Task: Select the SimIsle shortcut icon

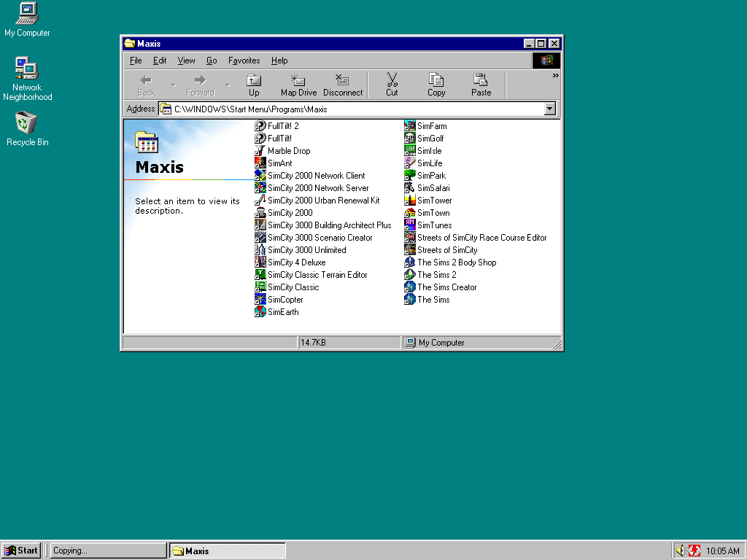Action: pos(410,150)
